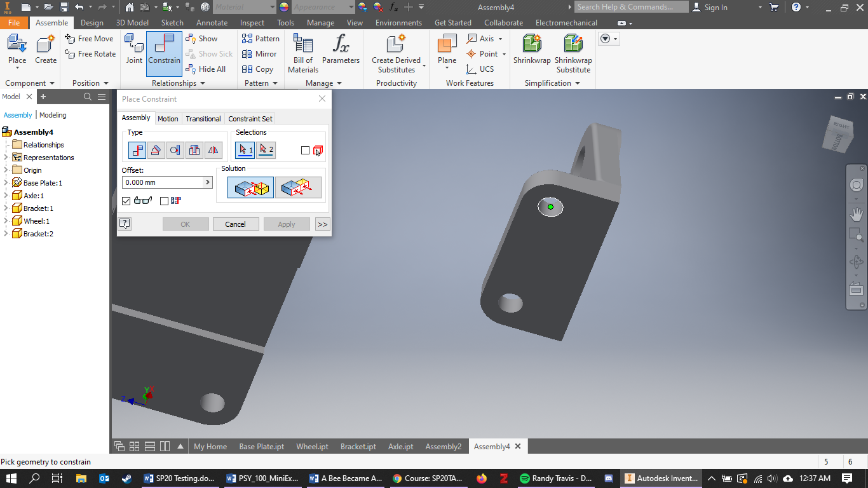This screenshot has height=488, width=868.
Task: Toggle Show Preview checkbox
Action: point(126,201)
